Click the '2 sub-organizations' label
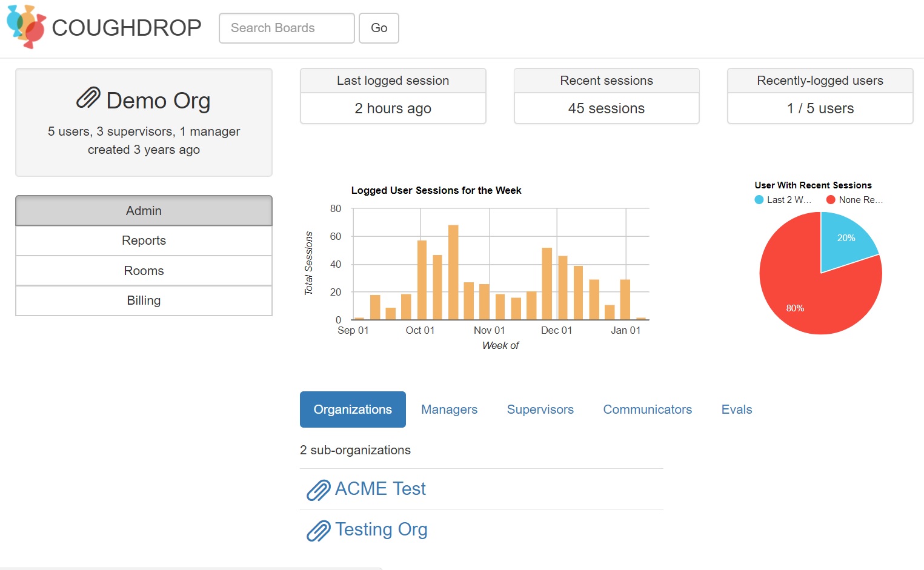This screenshot has width=924, height=570. pyautogui.click(x=355, y=450)
